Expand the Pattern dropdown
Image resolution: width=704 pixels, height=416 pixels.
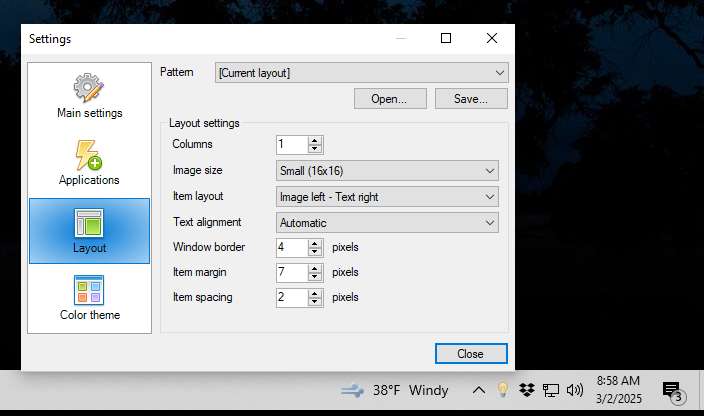click(361, 73)
